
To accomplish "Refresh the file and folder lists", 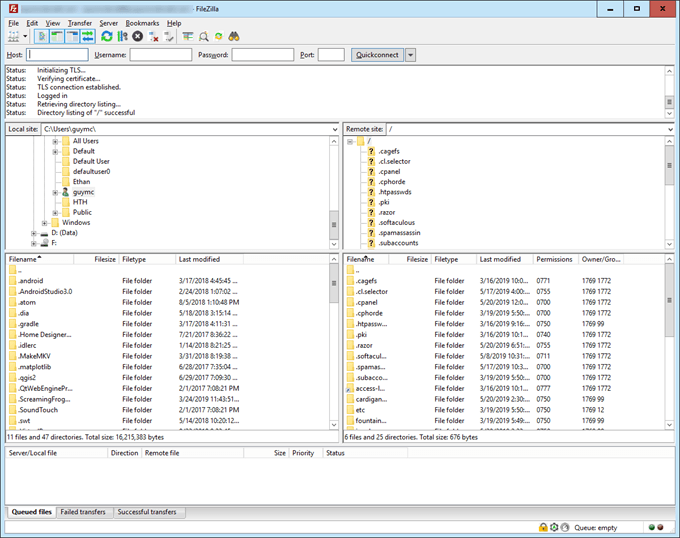I will pyautogui.click(x=106, y=36).
